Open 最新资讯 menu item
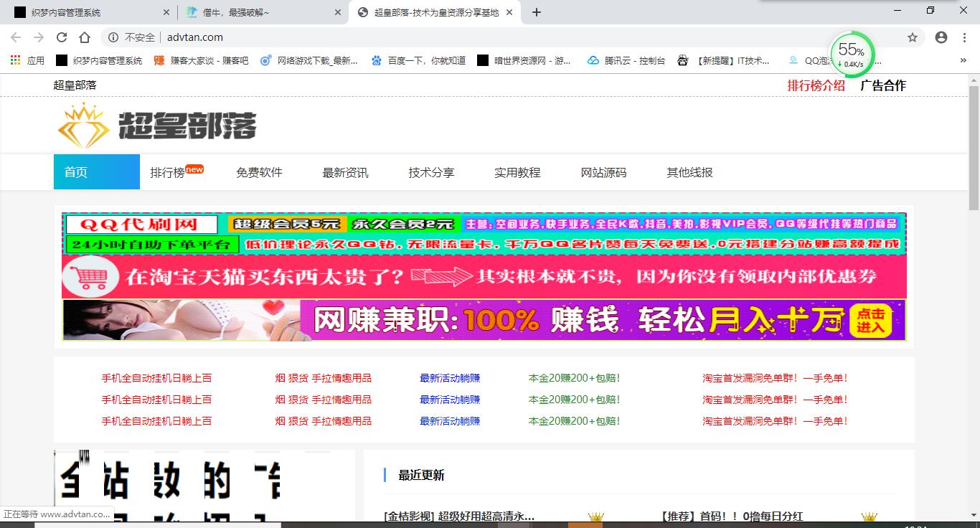 [345, 172]
